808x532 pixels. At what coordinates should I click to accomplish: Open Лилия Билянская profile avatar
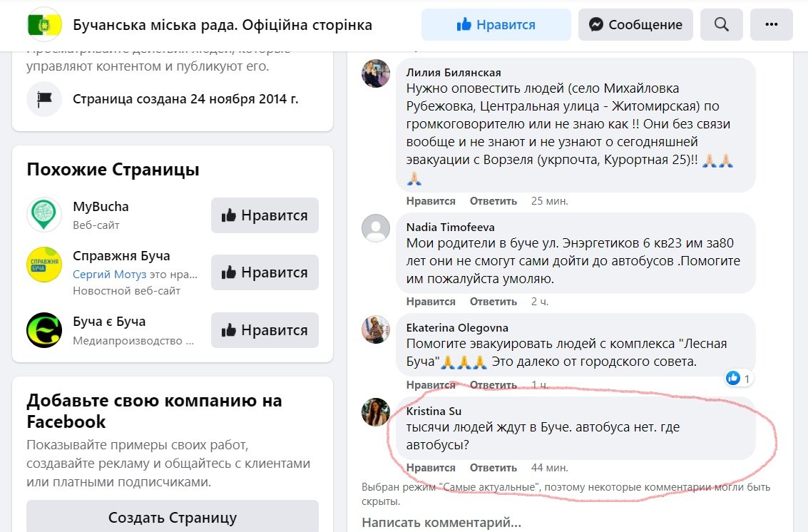(376, 73)
